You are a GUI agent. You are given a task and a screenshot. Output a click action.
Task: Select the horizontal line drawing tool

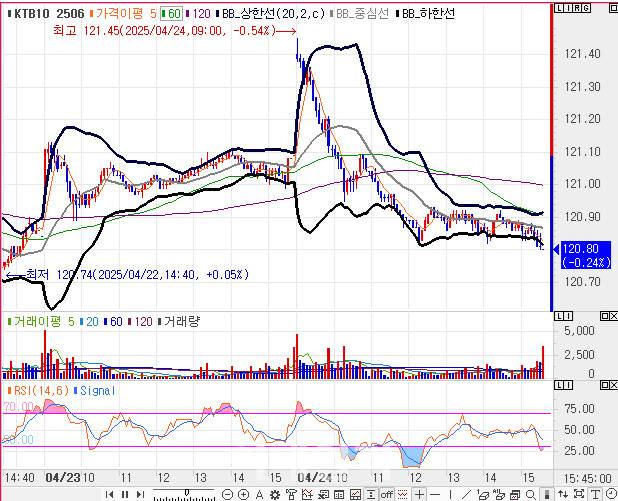coord(434,494)
